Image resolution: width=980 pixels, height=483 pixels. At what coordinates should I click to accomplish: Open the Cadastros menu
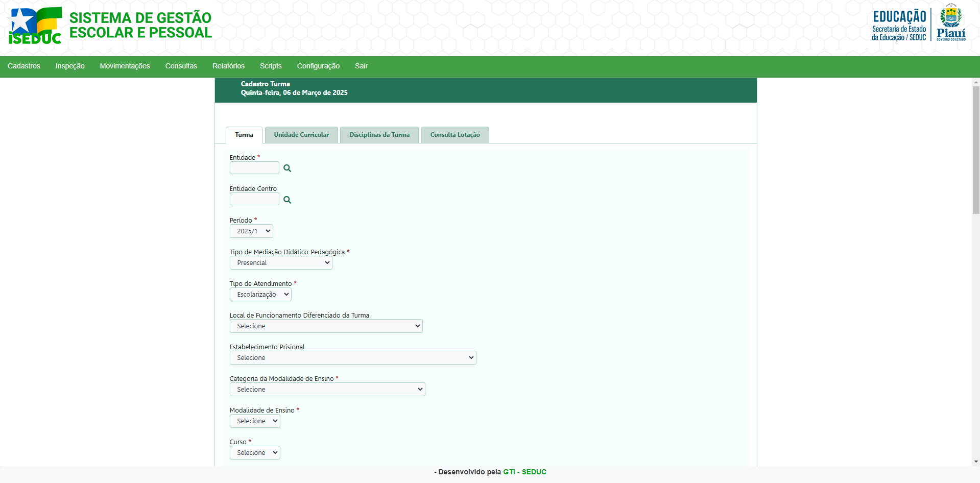(24, 66)
